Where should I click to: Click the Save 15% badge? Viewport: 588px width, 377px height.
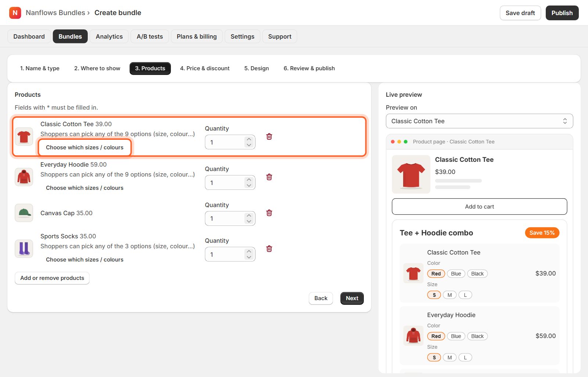pyautogui.click(x=542, y=233)
